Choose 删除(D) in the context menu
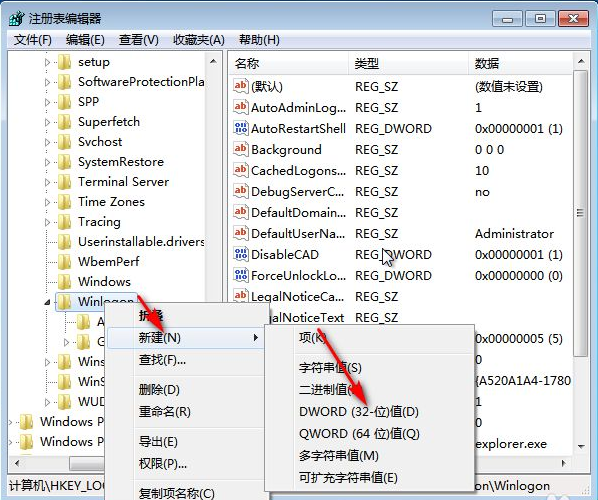 (x=185, y=389)
